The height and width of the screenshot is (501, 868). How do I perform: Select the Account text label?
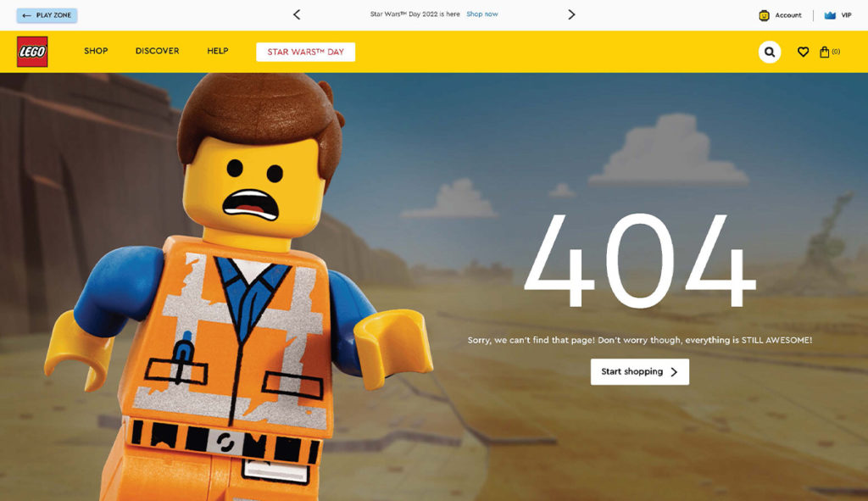click(x=788, y=15)
